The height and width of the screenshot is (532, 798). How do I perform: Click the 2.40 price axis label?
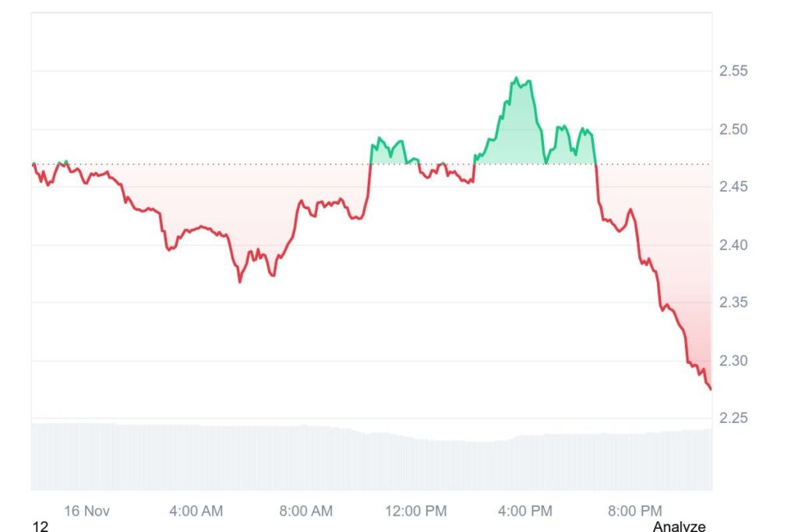733,245
